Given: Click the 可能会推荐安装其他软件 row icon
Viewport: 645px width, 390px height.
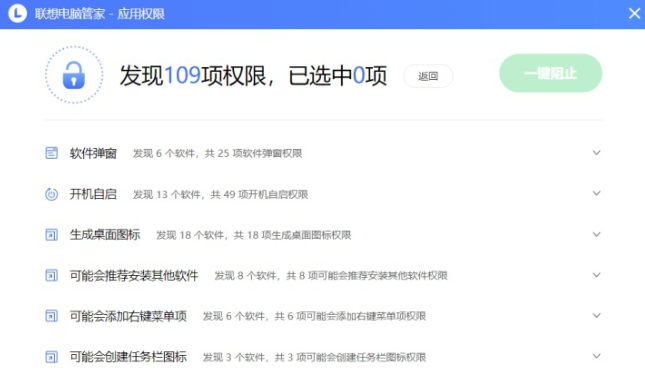Looking at the screenshot, I should coord(51,275).
